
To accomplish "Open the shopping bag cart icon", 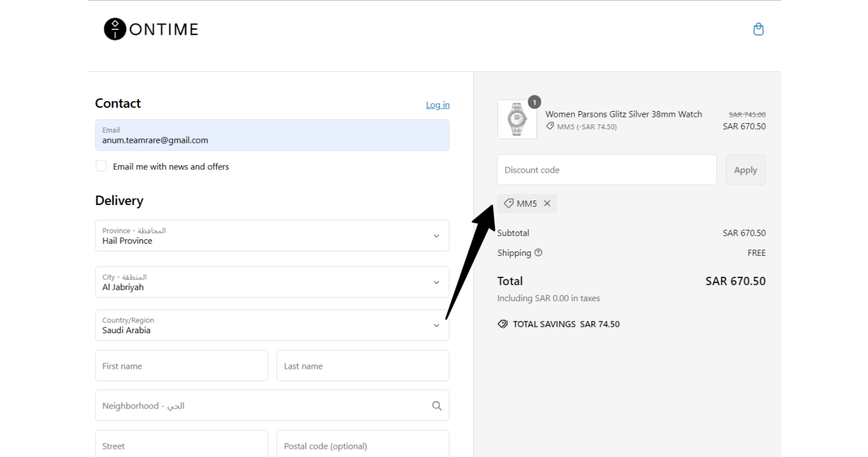I will 758,29.
